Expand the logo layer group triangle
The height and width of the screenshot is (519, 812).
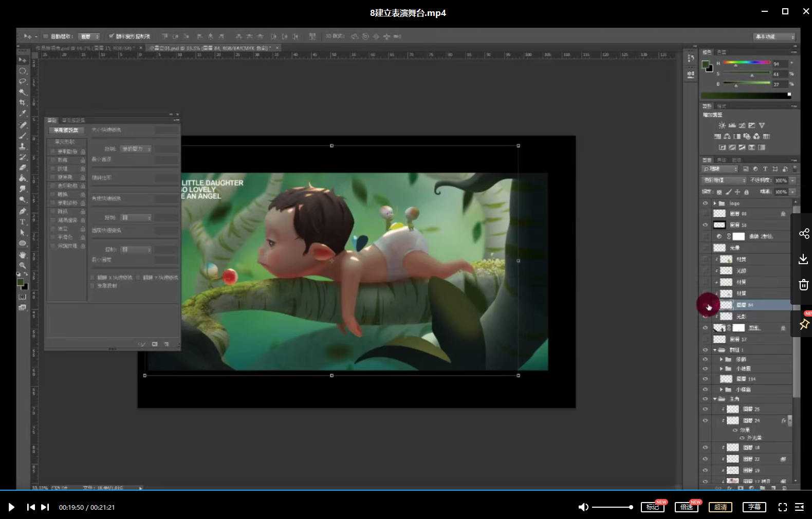click(715, 203)
